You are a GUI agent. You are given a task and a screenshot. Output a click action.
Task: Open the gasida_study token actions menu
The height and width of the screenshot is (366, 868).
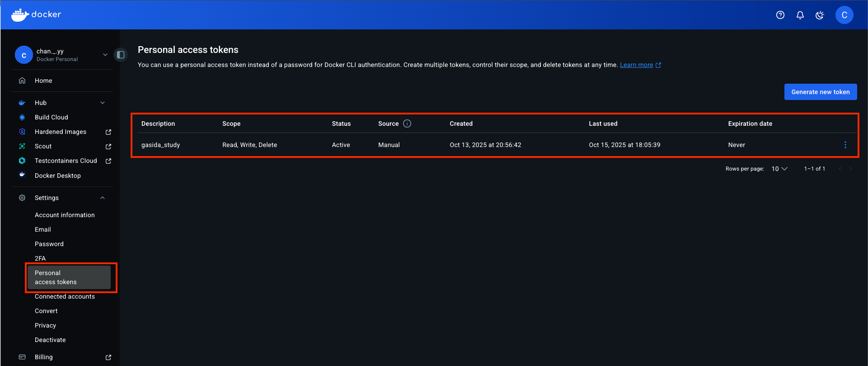point(845,145)
